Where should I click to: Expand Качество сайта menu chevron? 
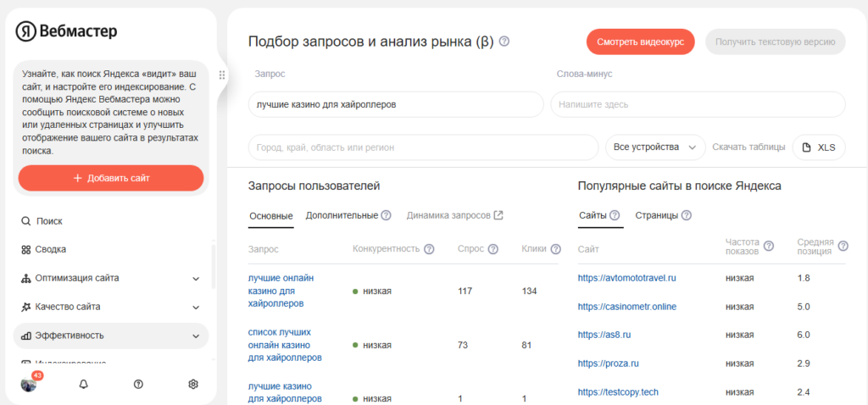(x=196, y=307)
